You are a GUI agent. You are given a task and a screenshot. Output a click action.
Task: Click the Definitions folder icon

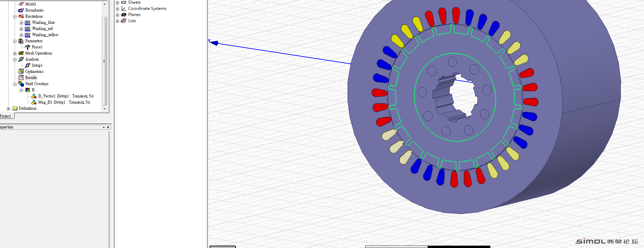(x=15, y=108)
